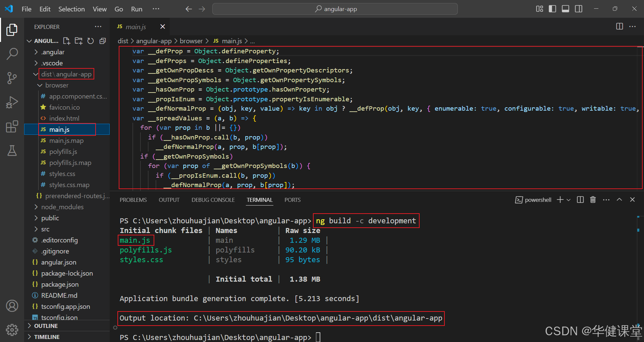The width and height of the screenshot is (644, 342).
Task: Go back in navigation history
Action: pos(189,9)
